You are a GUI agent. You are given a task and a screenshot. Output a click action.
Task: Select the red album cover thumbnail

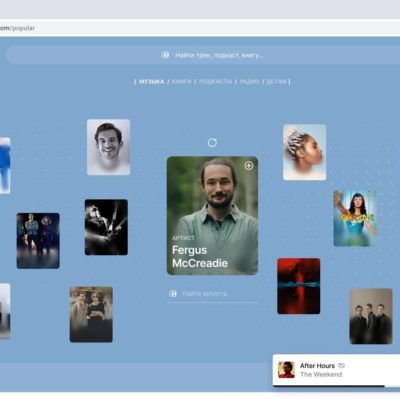pos(299,286)
